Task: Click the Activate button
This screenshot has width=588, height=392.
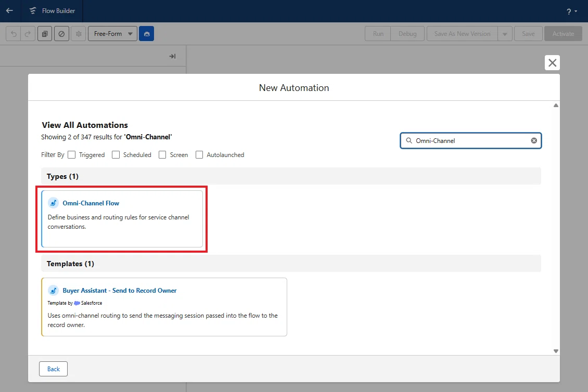Action: 563,34
